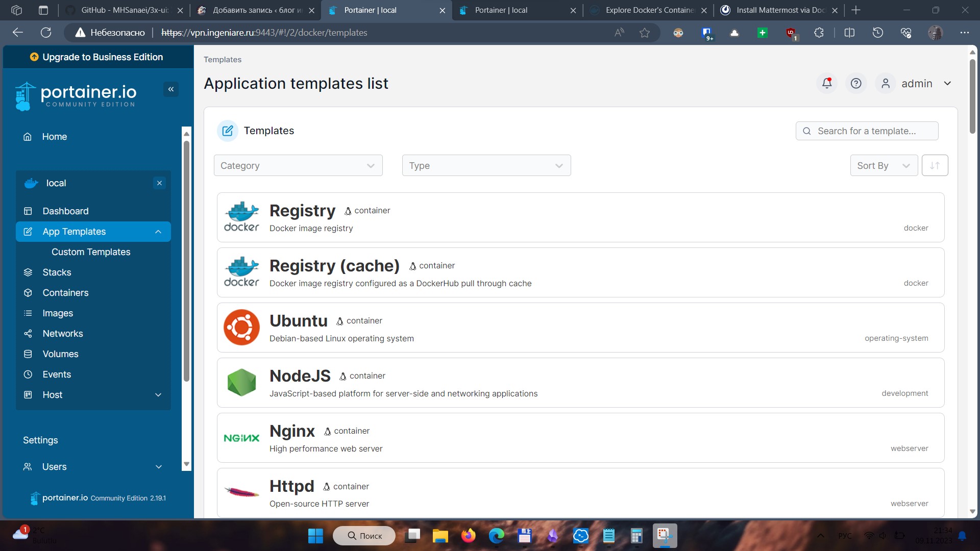Click the Ubuntu logo thumbnail
This screenshot has width=980, height=551.
pos(241,327)
